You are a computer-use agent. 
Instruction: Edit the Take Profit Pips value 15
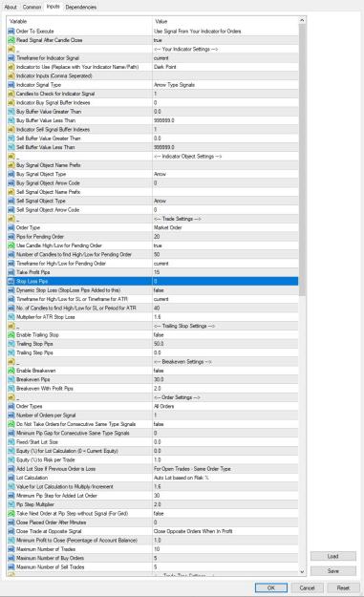(x=225, y=272)
